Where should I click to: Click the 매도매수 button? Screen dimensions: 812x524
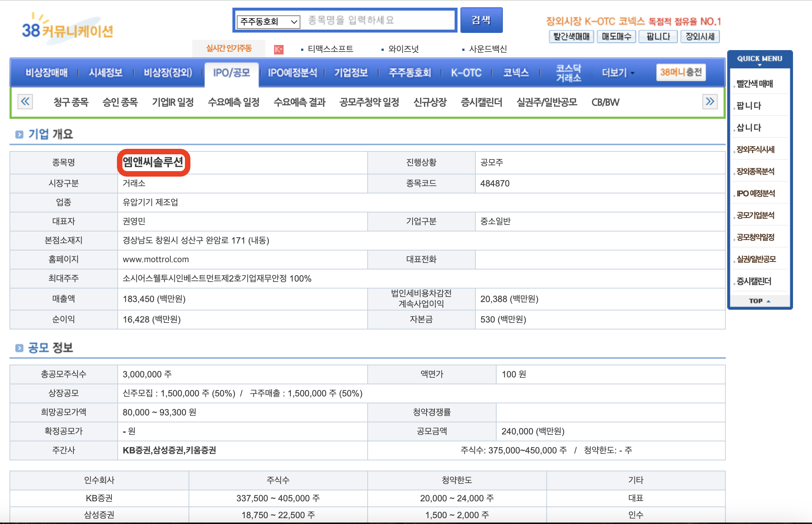[616, 37]
